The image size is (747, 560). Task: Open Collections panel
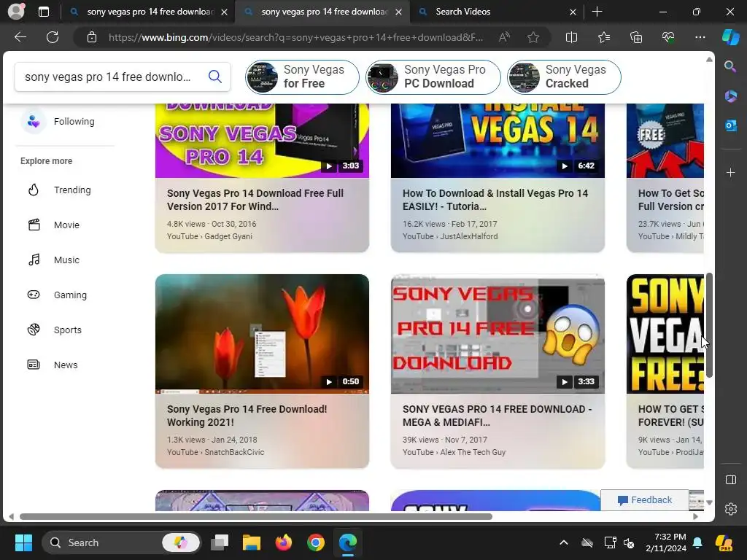click(x=636, y=37)
